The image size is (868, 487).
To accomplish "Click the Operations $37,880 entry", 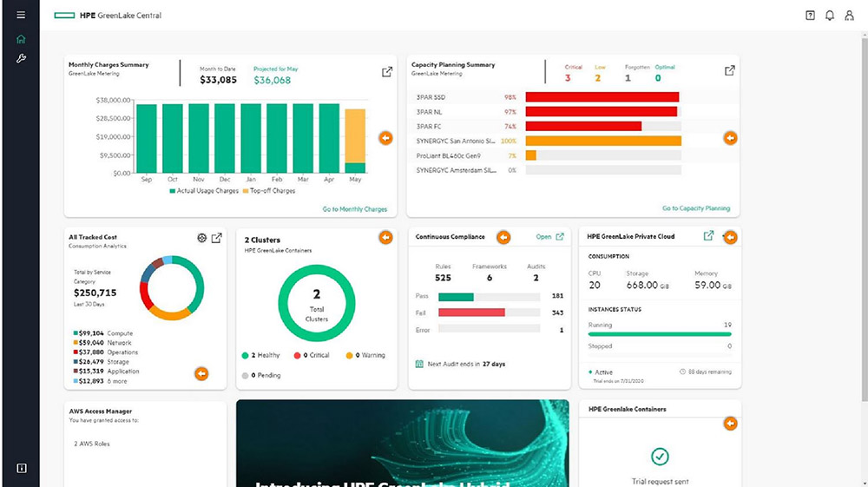I will coord(106,352).
